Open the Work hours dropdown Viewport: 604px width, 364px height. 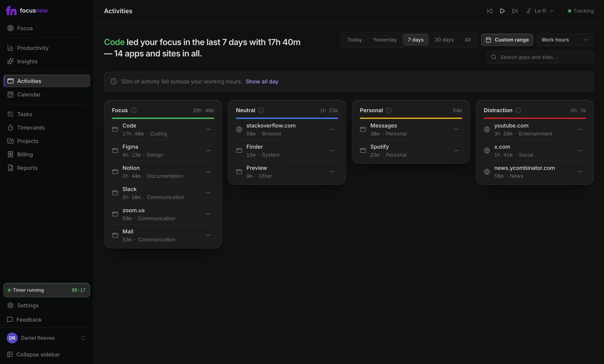click(x=565, y=40)
